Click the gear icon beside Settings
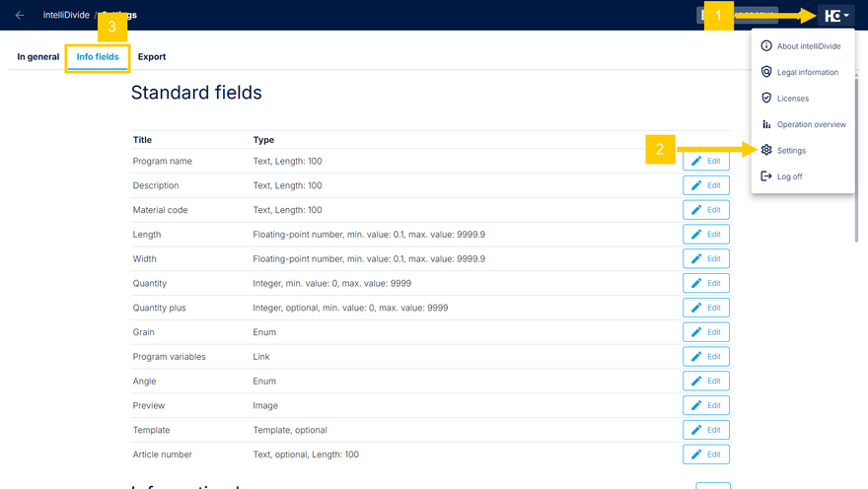This screenshot has height=489, width=868. pyautogui.click(x=766, y=150)
